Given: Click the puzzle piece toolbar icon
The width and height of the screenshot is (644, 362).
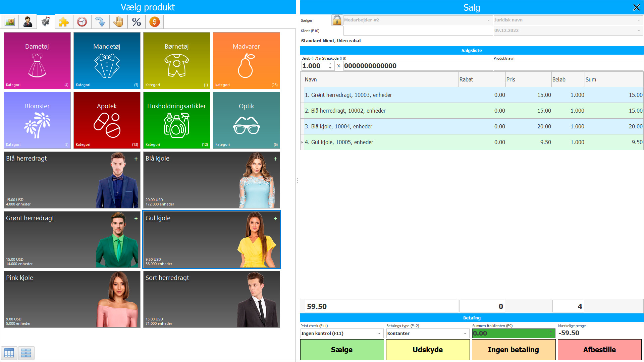Looking at the screenshot, I should click(x=64, y=21).
